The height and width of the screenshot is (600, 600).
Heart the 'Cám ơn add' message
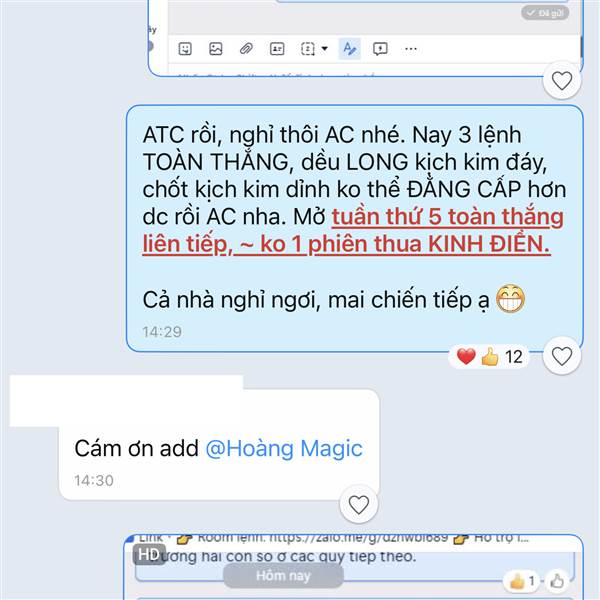(x=359, y=504)
